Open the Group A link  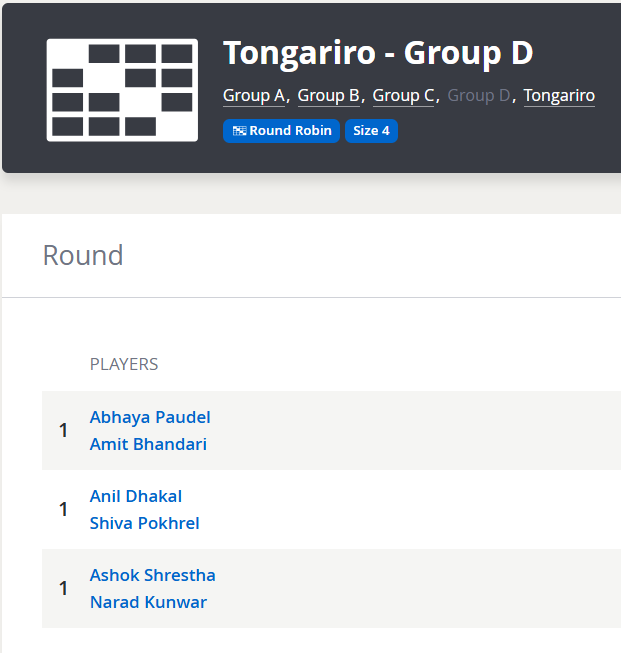pyautogui.click(x=254, y=96)
